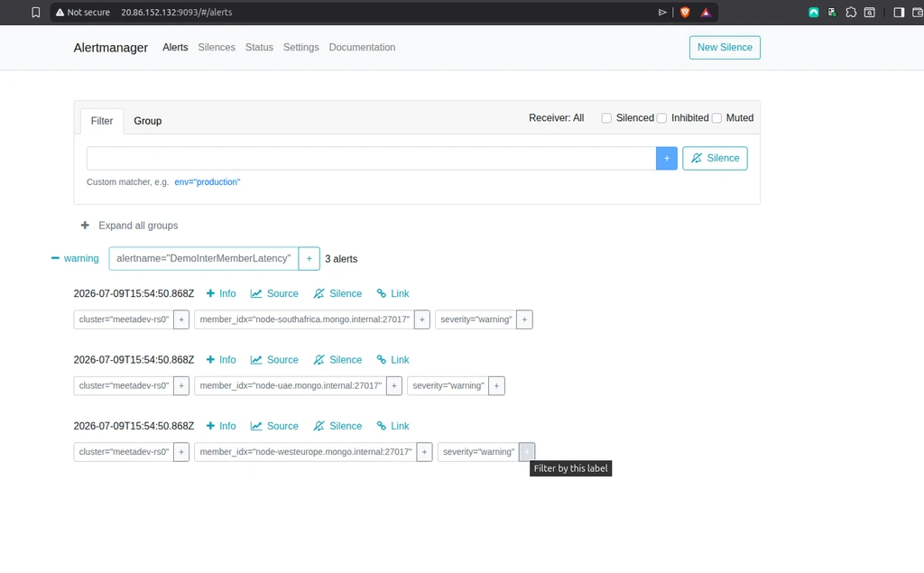
Task: Open Link for the uae node alert
Action: [x=393, y=360]
